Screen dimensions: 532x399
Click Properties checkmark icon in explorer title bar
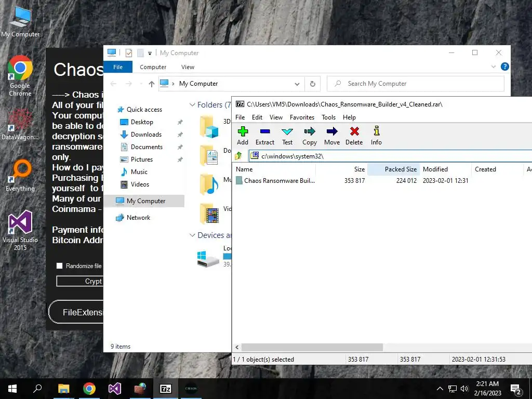coord(129,52)
